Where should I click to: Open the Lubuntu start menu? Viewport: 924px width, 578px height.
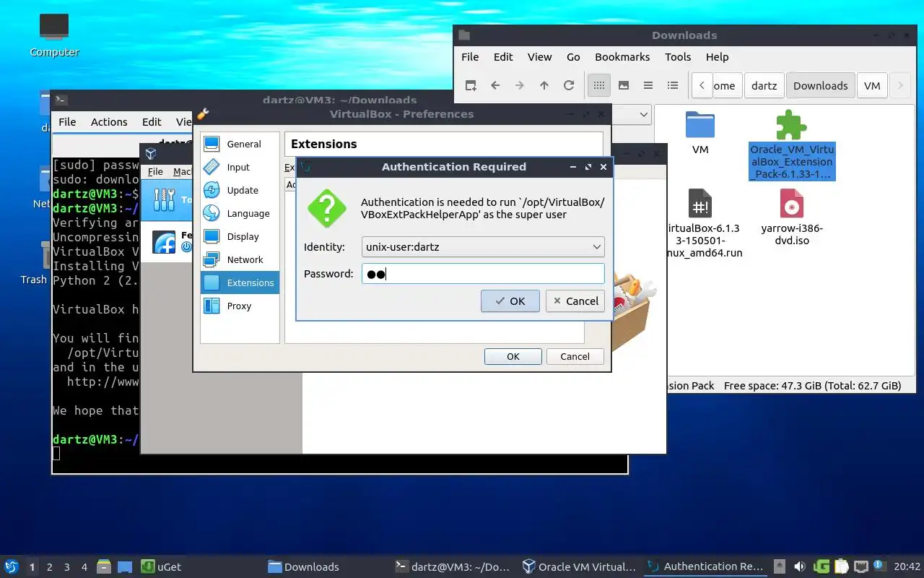(x=12, y=566)
